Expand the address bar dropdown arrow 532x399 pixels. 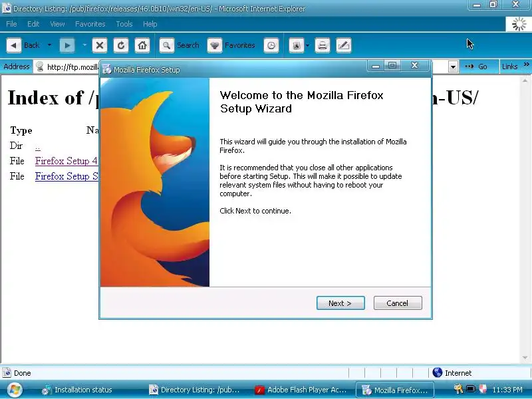[x=453, y=67]
